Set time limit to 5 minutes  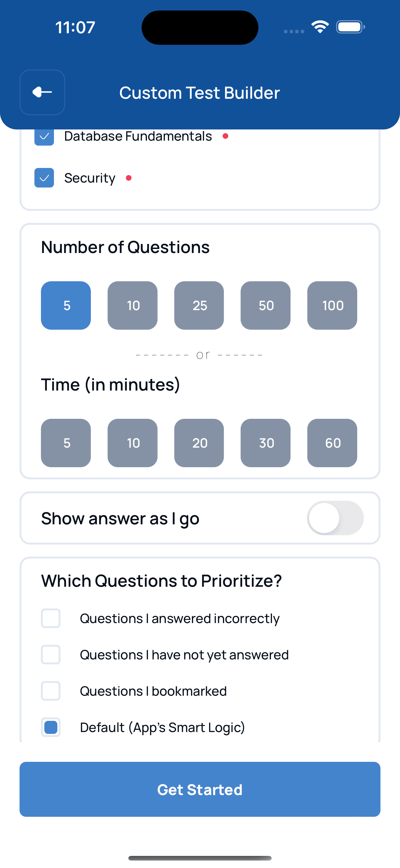pos(66,443)
